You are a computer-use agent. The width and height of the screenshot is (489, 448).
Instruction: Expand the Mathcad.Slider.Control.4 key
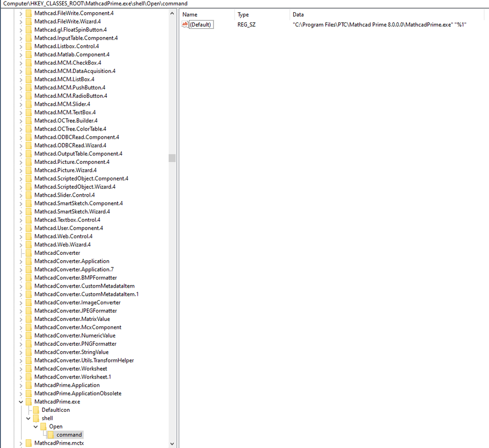(x=21, y=195)
